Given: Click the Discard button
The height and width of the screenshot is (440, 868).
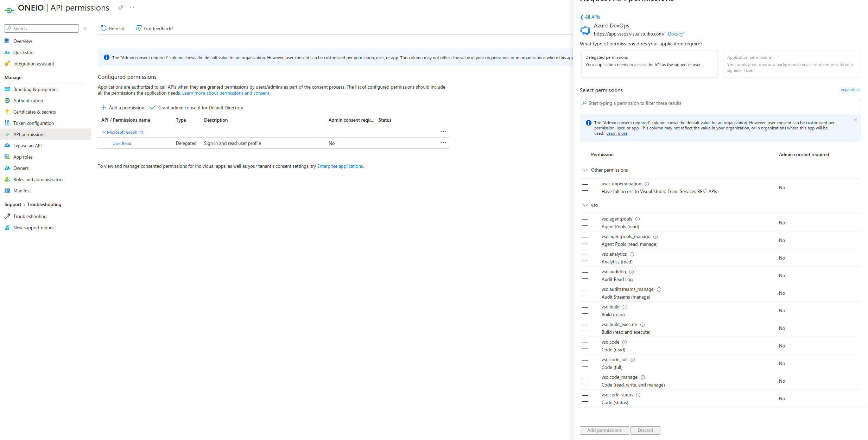Looking at the screenshot, I should (x=645, y=430).
